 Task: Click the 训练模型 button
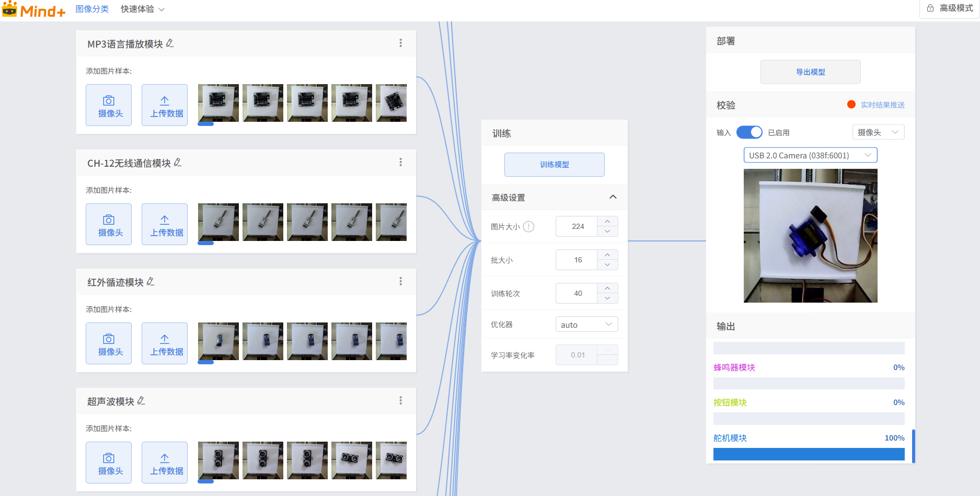554,165
